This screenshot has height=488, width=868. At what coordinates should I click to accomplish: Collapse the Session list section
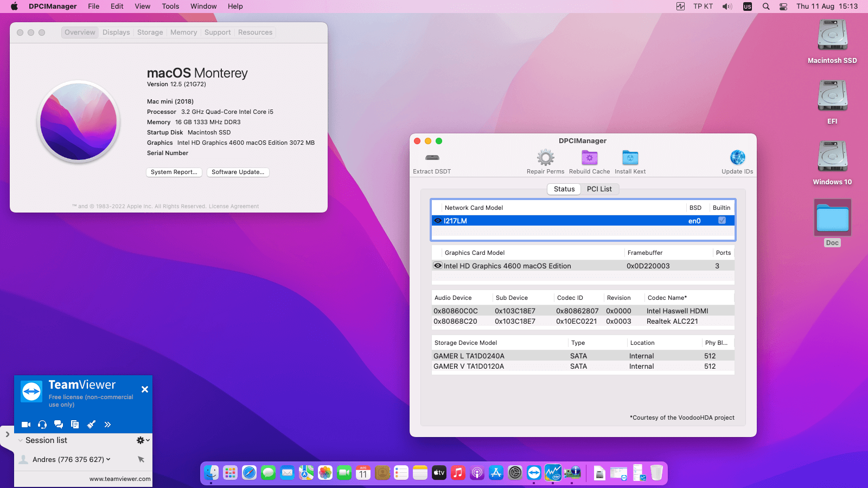(21, 440)
